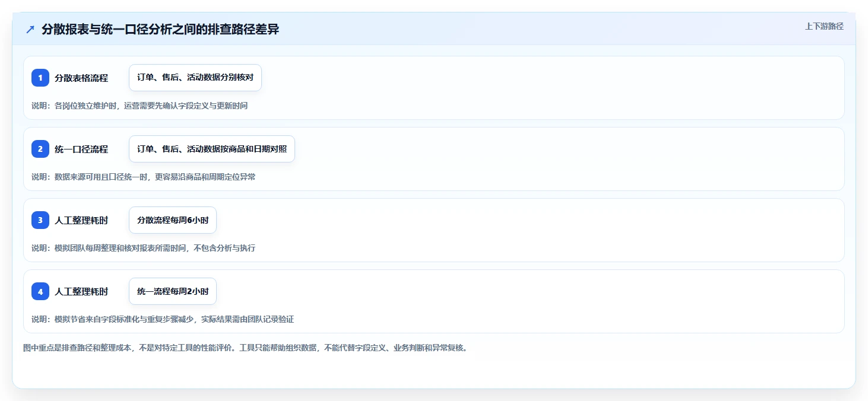Click the step number 3 badge
The image size is (868, 401).
pos(40,220)
